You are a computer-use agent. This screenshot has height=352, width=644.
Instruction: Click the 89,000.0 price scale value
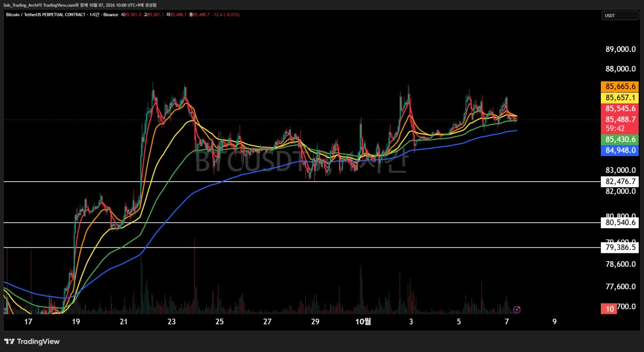point(621,49)
